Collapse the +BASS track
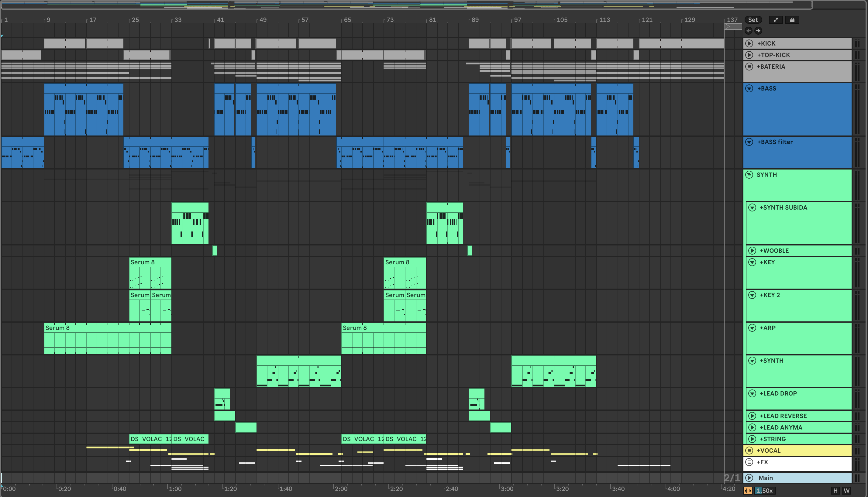868x497 pixels. tap(749, 88)
